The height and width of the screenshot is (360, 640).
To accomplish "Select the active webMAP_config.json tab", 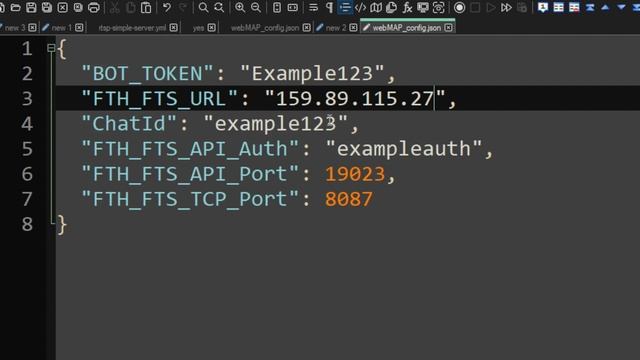I will pos(407,28).
